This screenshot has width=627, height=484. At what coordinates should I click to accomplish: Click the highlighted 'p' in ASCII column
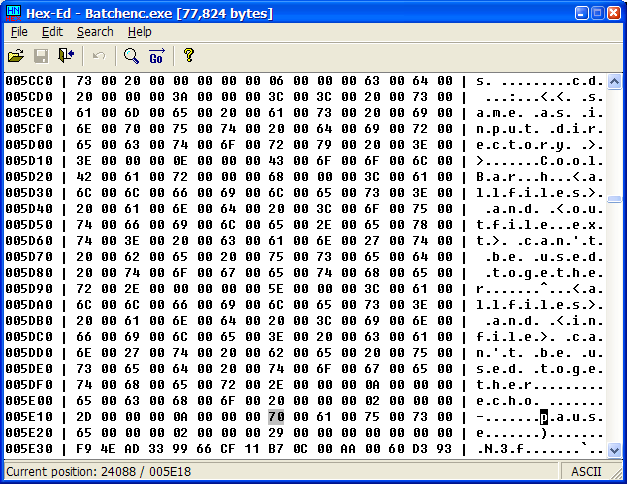coord(544,417)
